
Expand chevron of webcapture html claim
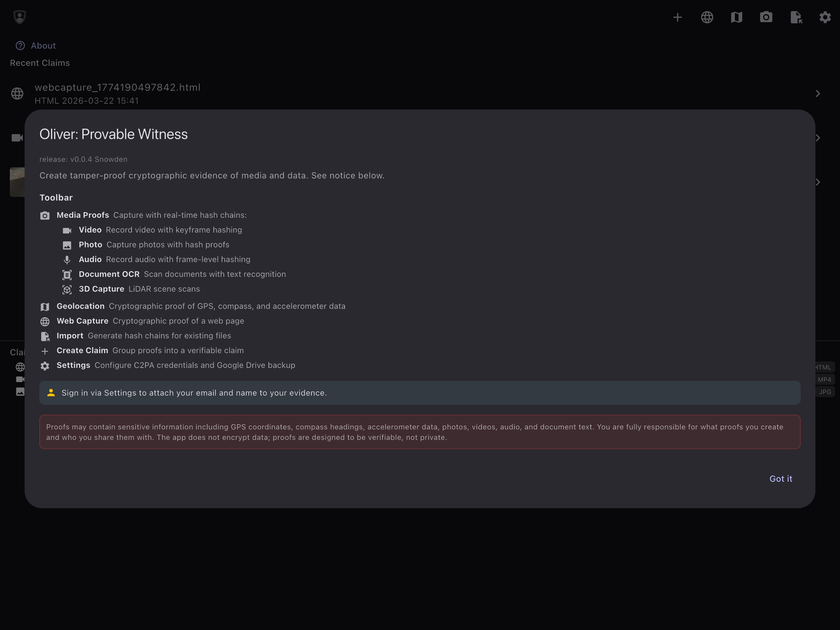[x=818, y=94]
